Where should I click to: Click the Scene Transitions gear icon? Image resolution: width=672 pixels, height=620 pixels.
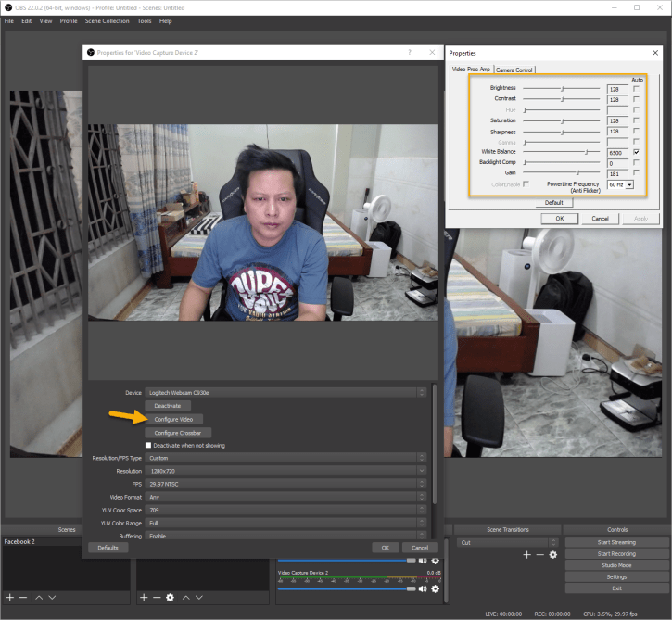tap(553, 554)
